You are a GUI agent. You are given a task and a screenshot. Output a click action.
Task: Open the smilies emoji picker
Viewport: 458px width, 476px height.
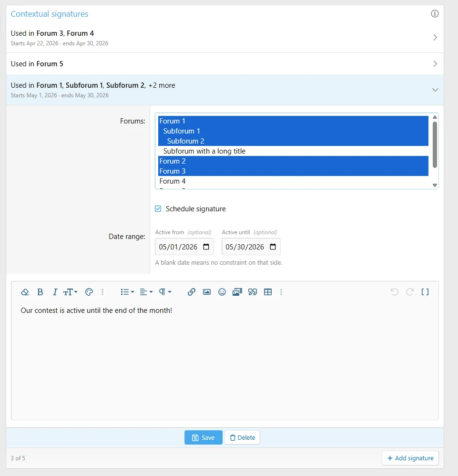point(222,292)
